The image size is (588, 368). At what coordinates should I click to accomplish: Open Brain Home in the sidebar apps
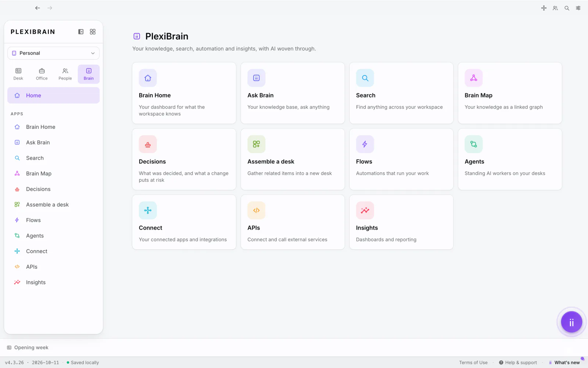[53, 127]
